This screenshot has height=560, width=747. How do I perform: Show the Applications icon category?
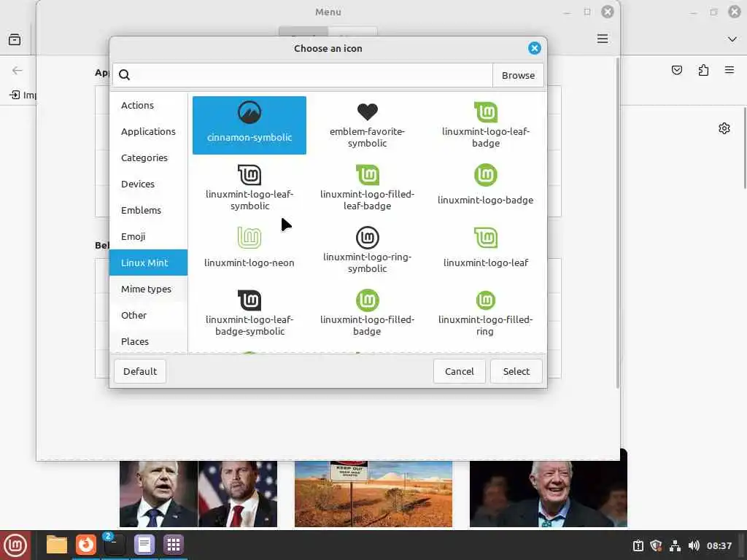coord(148,131)
